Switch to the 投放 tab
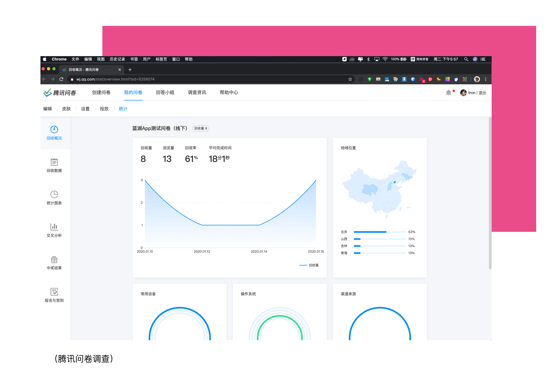Screen dimensions: 553x392 [x=104, y=109]
